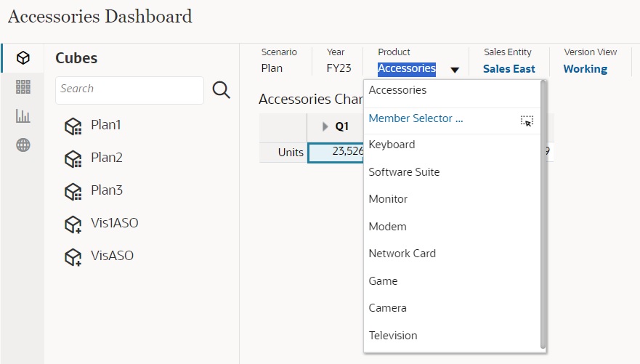Click the Working version view link

(585, 69)
